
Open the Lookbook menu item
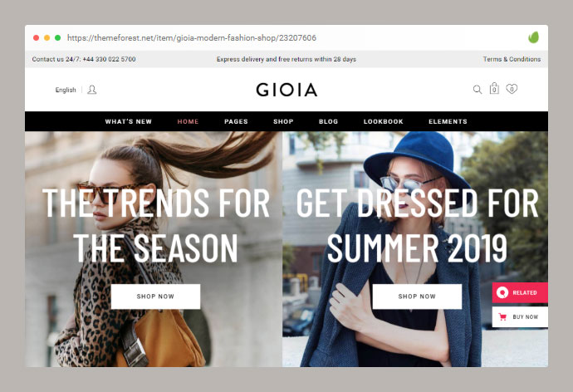coord(384,121)
